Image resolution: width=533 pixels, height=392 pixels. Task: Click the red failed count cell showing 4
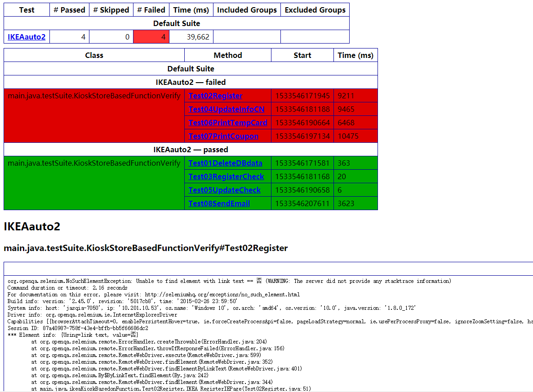pyautogui.click(x=151, y=37)
